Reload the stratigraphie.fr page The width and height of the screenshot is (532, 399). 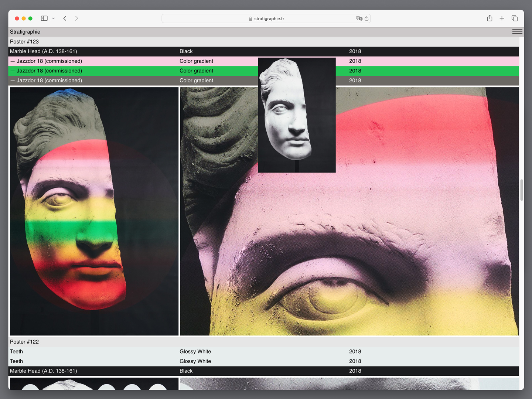point(366,18)
